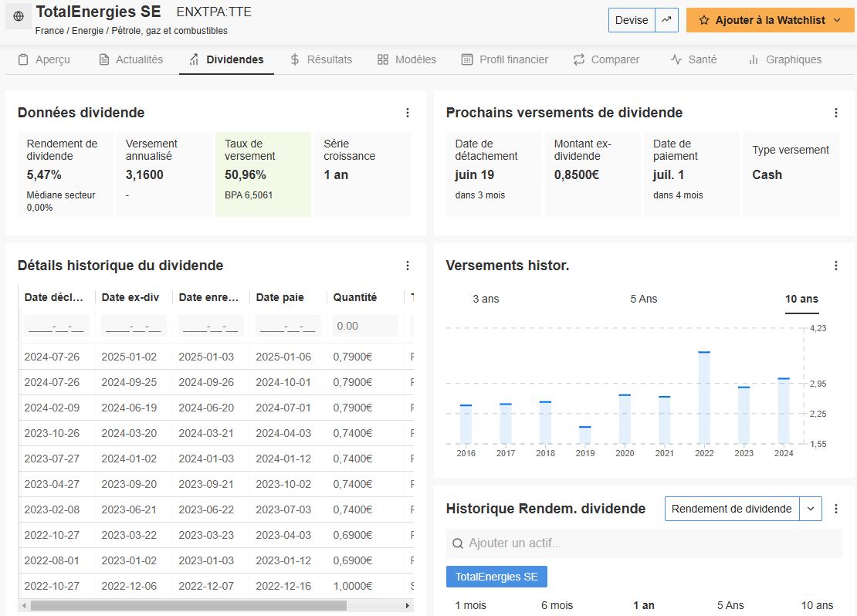Open the Ajouter à la Watchlist dropdown arrow
The width and height of the screenshot is (857, 616).
(837, 20)
